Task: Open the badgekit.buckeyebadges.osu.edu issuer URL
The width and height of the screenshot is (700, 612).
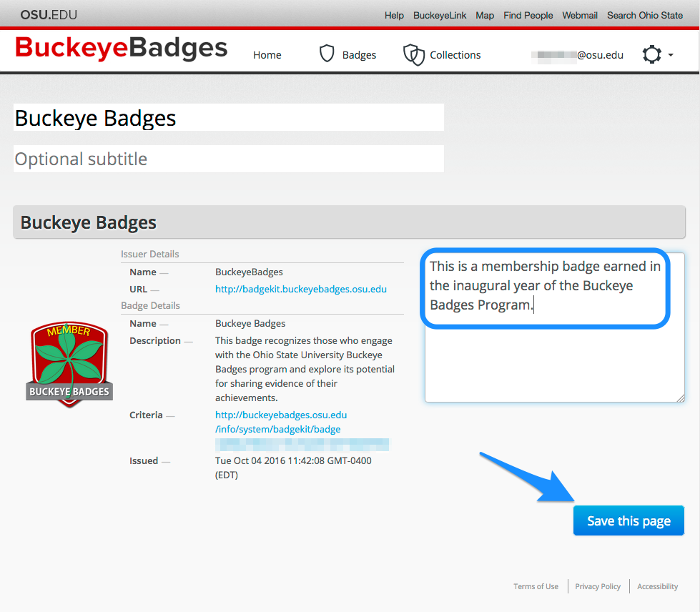Action: tap(301, 289)
